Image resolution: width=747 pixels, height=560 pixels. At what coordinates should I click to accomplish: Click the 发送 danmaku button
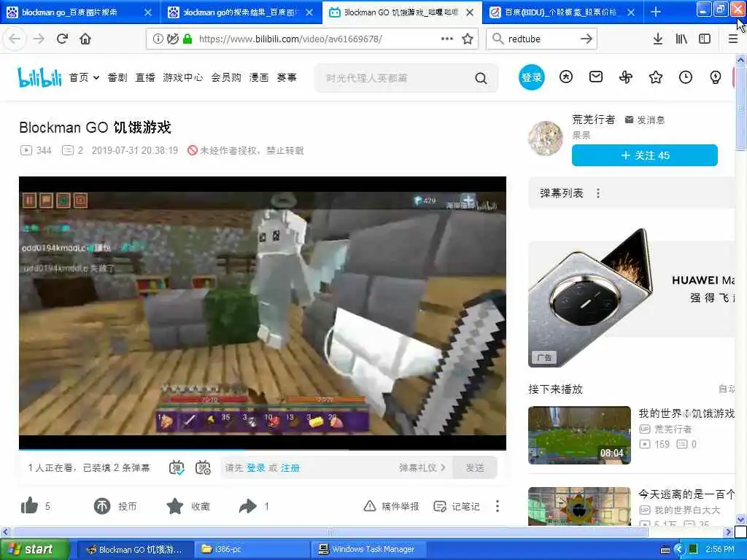(475, 467)
